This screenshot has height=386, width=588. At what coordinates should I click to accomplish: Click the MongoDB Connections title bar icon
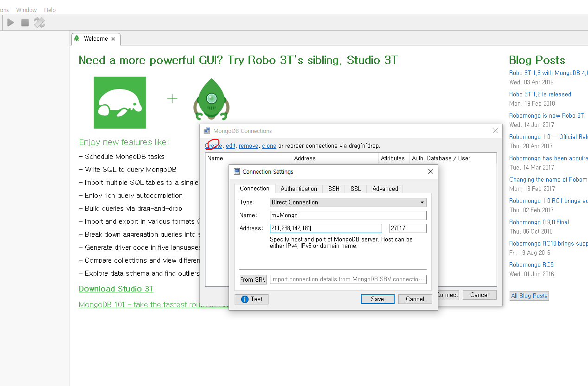click(207, 131)
